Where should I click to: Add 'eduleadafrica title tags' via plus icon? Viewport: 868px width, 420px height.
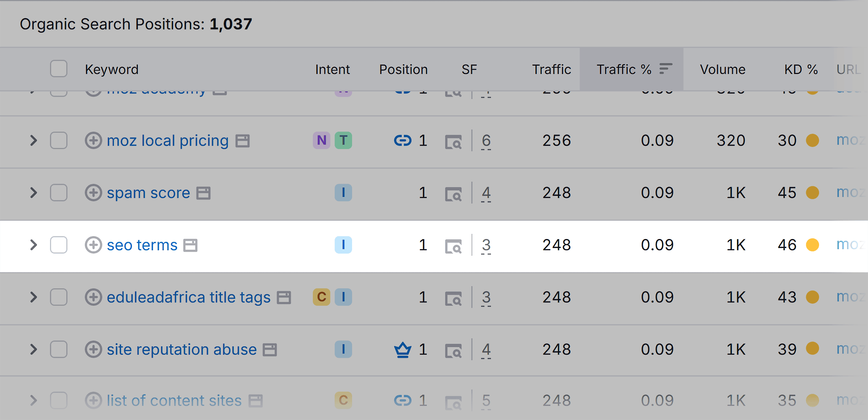[93, 297]
